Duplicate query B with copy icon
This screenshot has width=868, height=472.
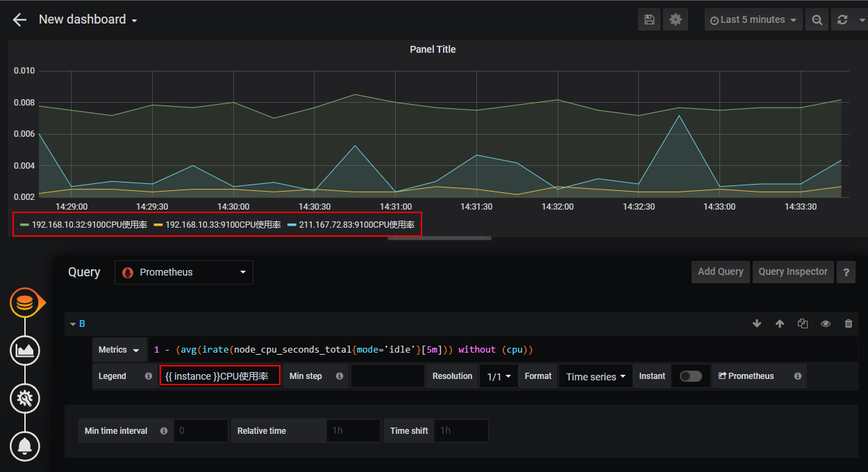(803, 323)
